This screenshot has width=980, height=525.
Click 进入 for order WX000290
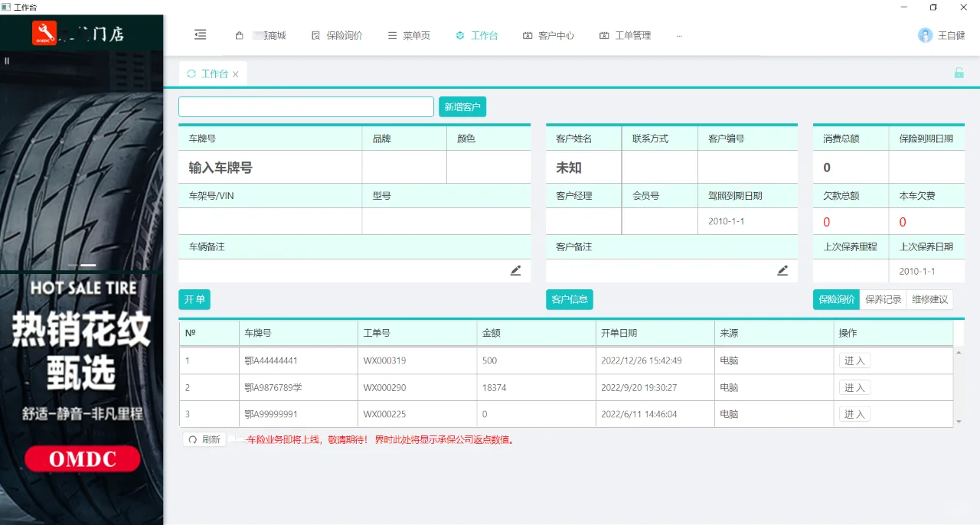[x=854, y=388]
